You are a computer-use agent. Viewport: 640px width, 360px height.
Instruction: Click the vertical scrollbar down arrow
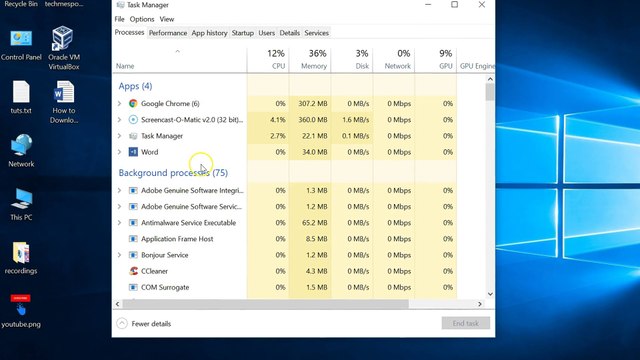coord(490,294)
